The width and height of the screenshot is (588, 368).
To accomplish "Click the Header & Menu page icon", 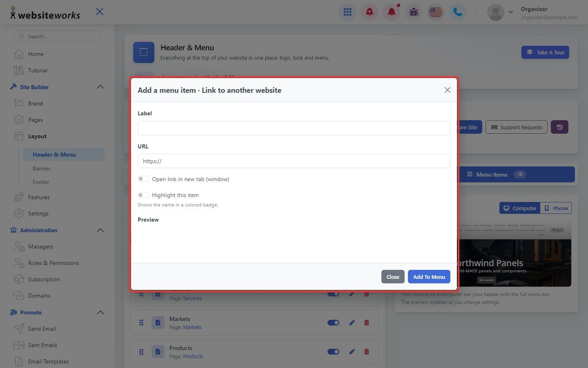I will (144, 52).
